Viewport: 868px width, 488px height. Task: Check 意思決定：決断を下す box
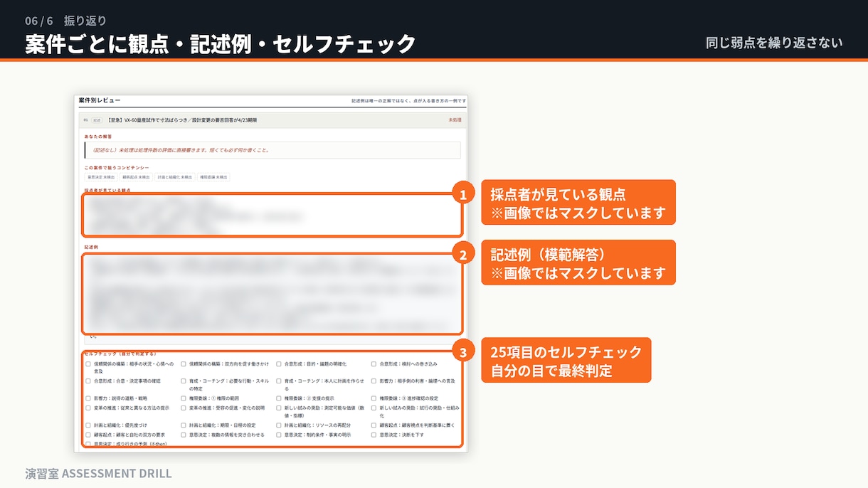(x=374, y=434)
